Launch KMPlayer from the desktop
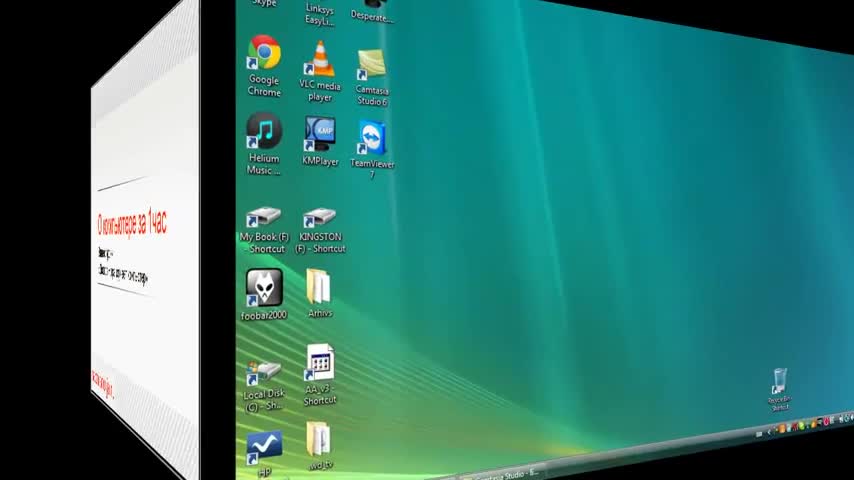 (320, 141)
